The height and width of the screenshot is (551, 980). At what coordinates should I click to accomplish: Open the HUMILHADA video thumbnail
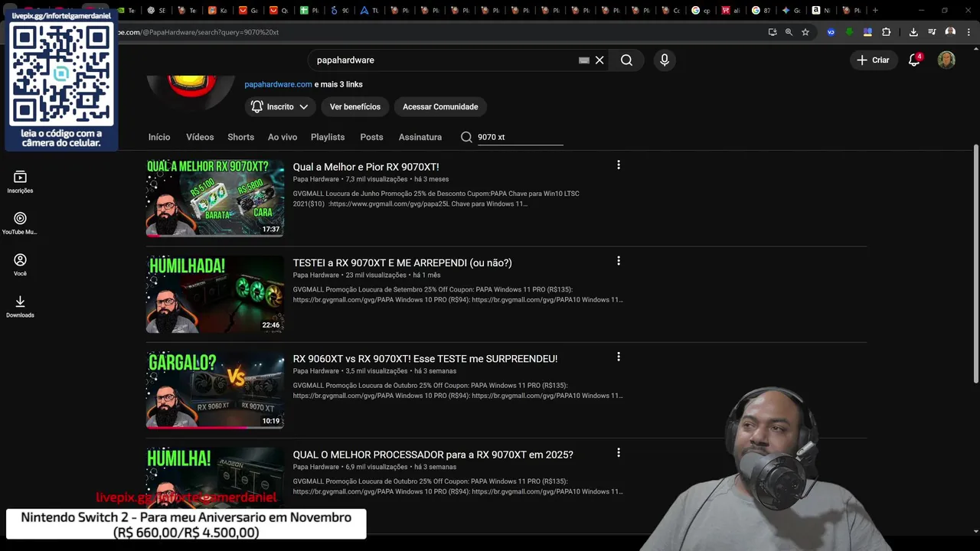[x=215, y=294]
